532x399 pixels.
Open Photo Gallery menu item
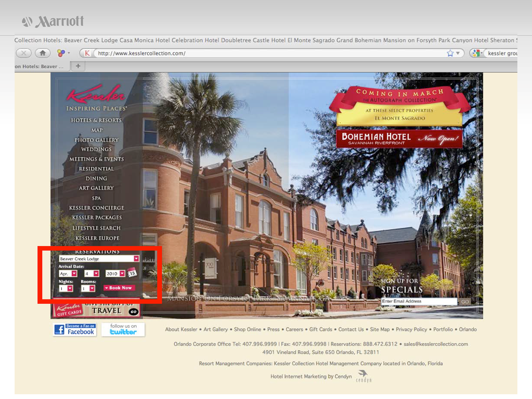click(96, 140)
